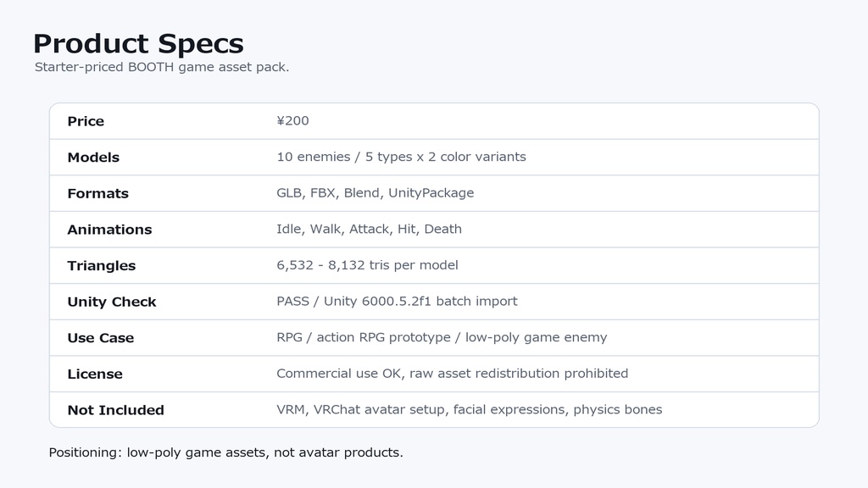Viewport: 868px width, 488px height.
Task: Click the "Animations" row label
Action: (x=109, y=230)
